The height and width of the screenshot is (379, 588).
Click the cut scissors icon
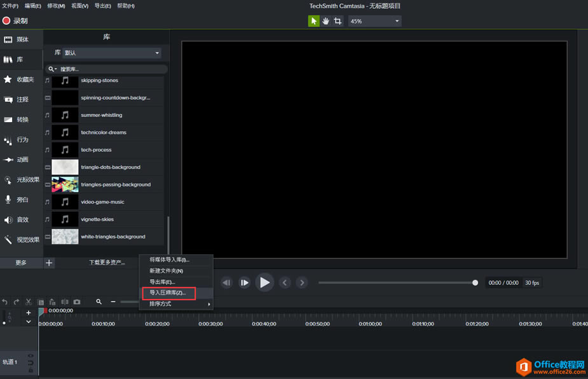click(x=29, y=301)
